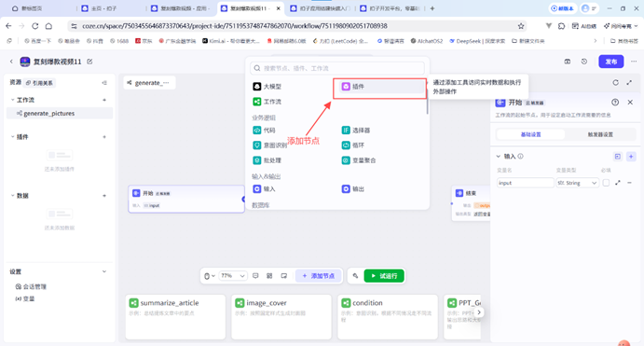644x346 pixels.
Task: Remove the input variable with minus
Action: pyautogui.click(x=629, y=183)
